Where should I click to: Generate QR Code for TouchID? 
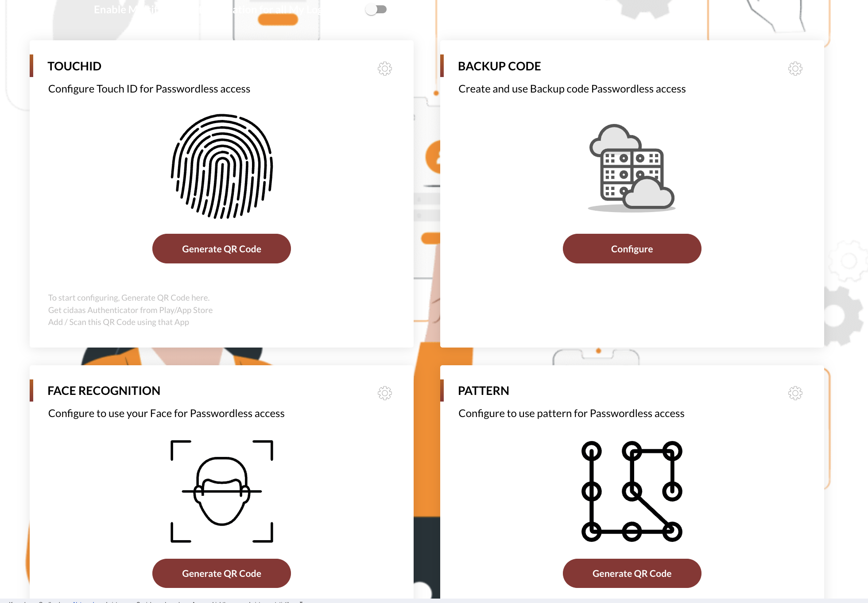[x=221, y=249]
